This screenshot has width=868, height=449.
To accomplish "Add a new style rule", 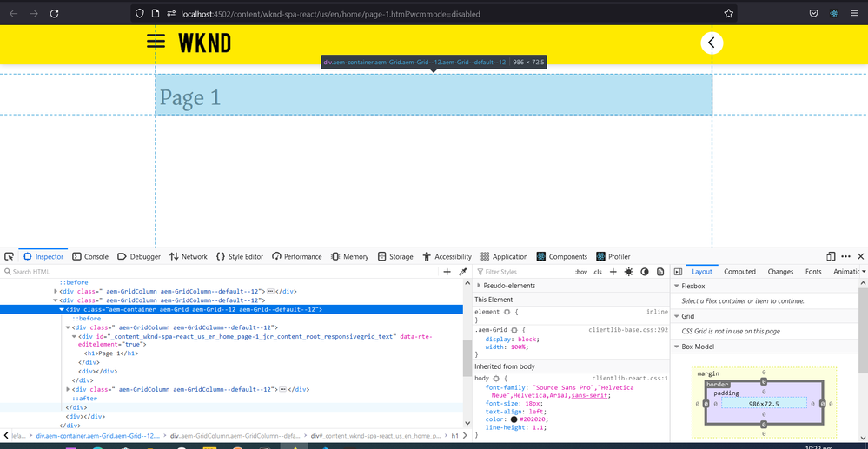I will (613, 272).
